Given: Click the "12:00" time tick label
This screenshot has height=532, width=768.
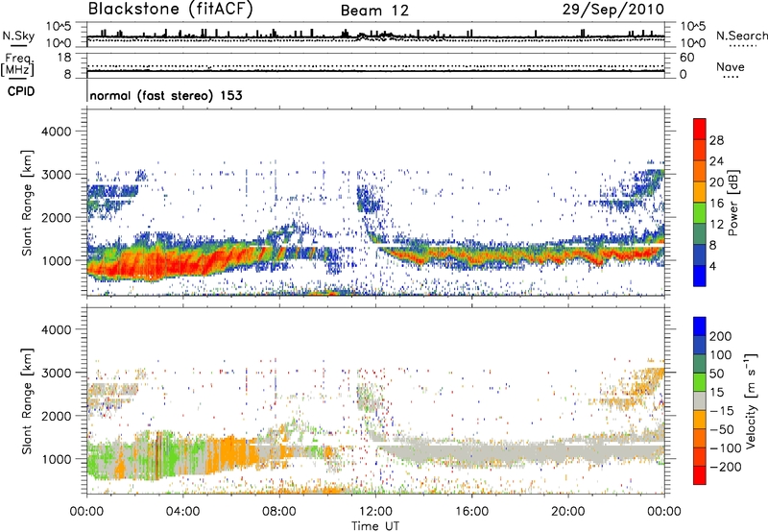Looking at the screenshot, I should pyautogui.click(x=375, y=512).
